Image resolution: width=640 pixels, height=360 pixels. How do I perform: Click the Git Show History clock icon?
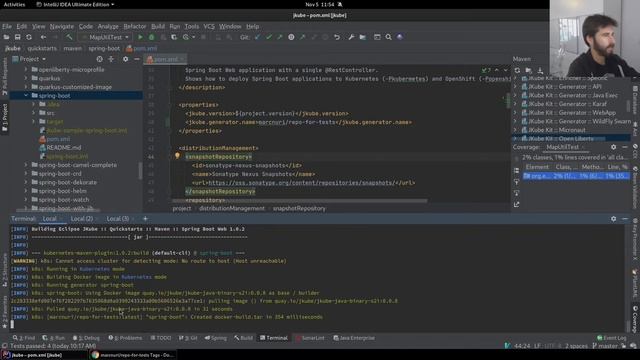[291, 37]
